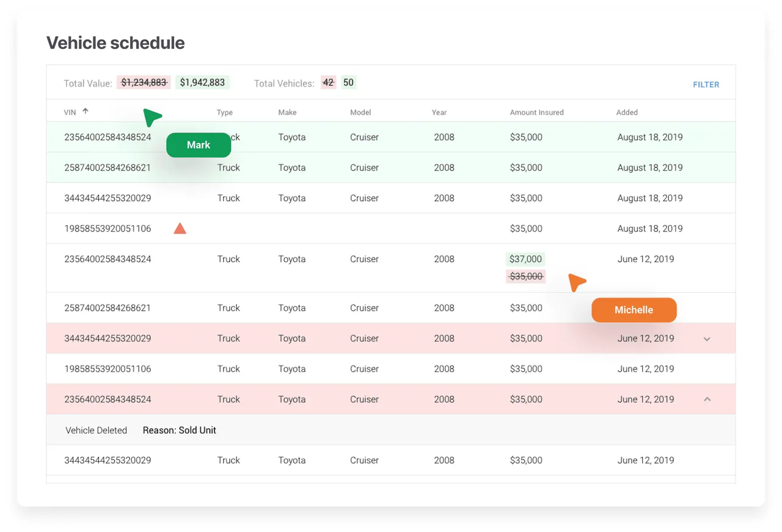Click the VIN sort arrow icon

pyautogui.click(x=86, y=111)
